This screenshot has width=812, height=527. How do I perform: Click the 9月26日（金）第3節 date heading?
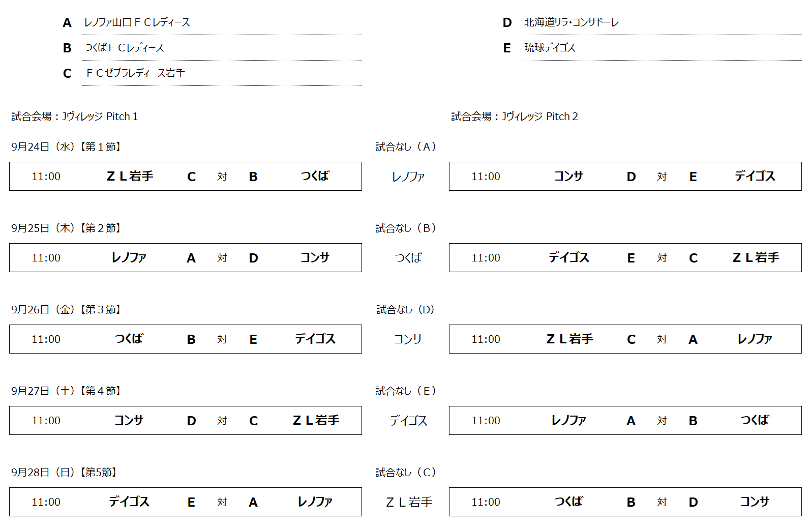point(67,310)
